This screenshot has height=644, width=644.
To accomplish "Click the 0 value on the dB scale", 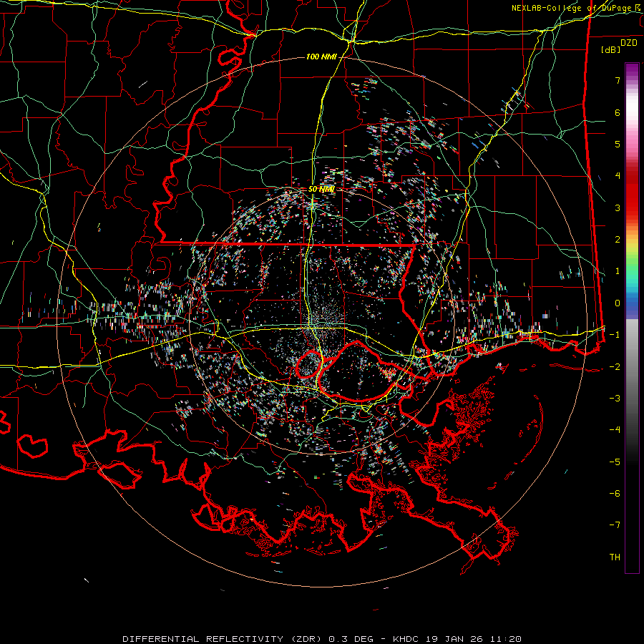I will coord(618,303).
